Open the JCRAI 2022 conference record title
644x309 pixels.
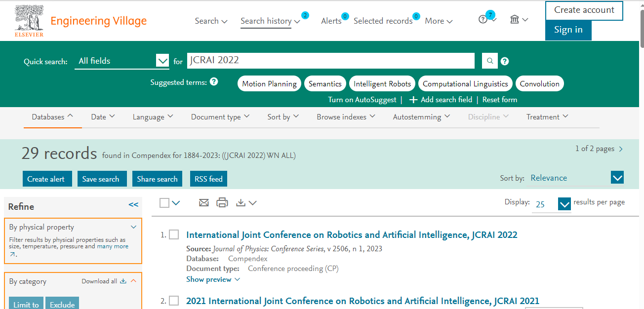tap(352, 235)
